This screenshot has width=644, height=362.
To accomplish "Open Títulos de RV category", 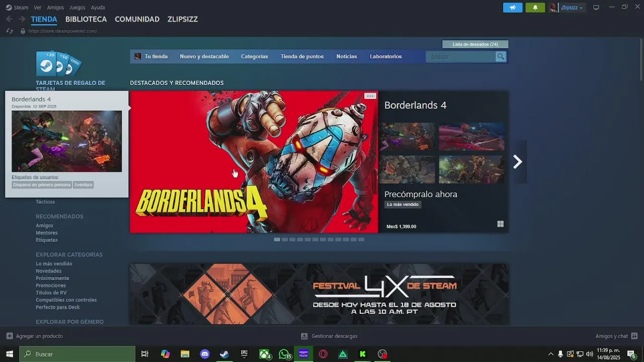I will pos(51,293).
